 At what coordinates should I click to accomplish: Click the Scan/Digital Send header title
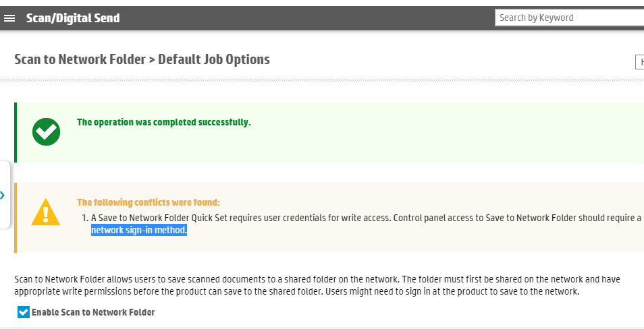pos(73,18)
